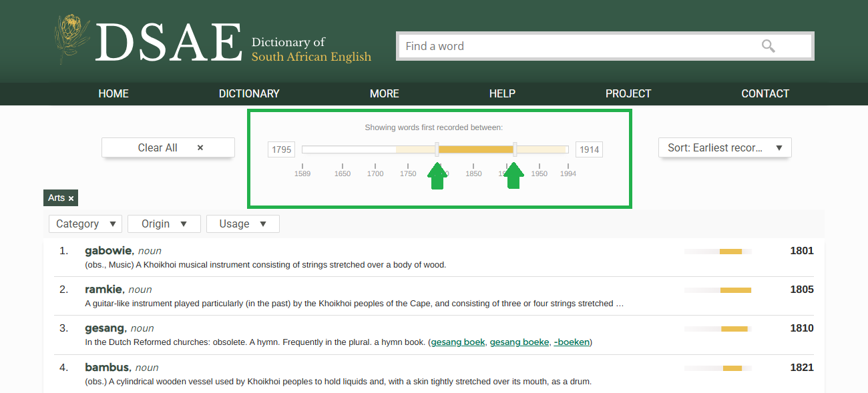The width and height of the screenshot is (868, 393).
Task: Open the DICTIONARY menu
Action: 249,93
